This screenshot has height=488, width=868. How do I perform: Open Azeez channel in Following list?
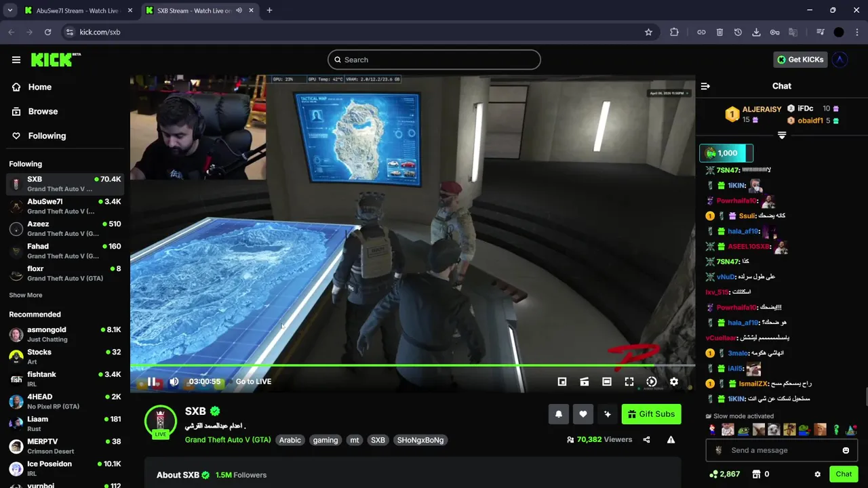coord(65,228)
